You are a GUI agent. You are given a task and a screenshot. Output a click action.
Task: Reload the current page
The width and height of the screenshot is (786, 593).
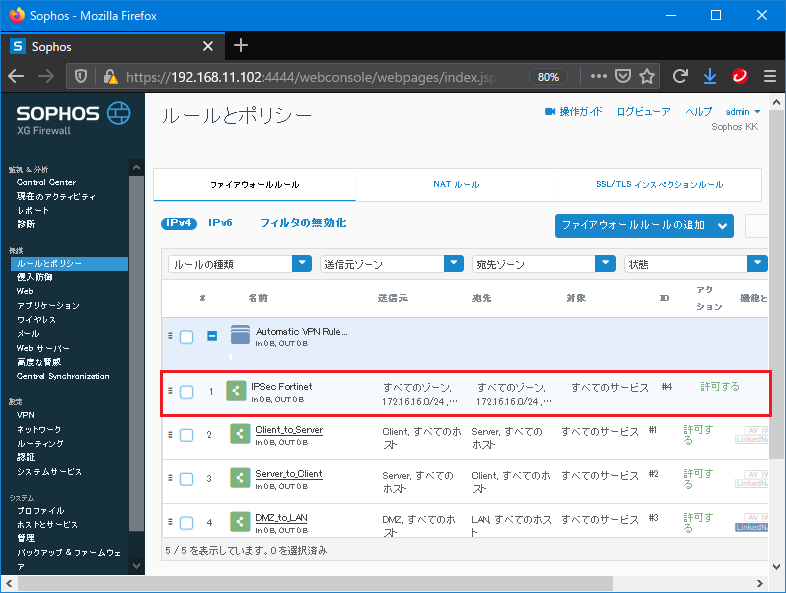point(680,76)
